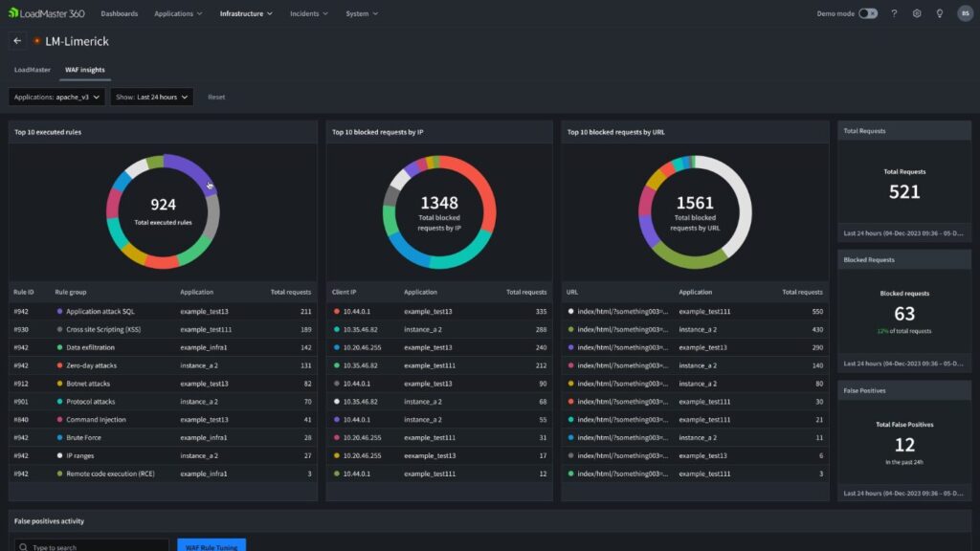This screenshot has height=551, width=980.
Task: Click Total False Positives value 12
Action: (904, 445)
